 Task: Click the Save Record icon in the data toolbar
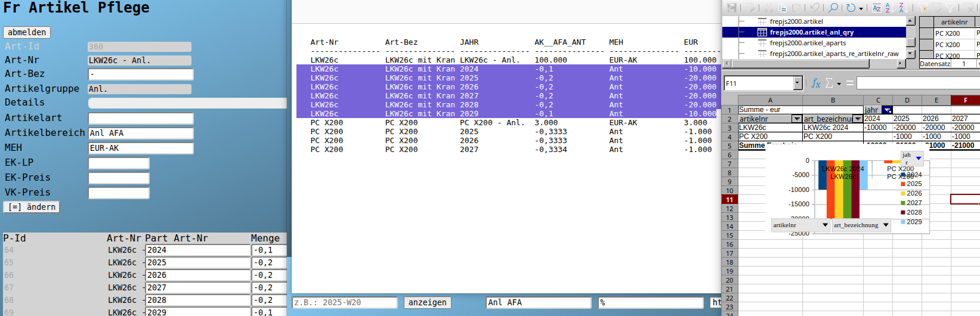(x=732, y=8)
